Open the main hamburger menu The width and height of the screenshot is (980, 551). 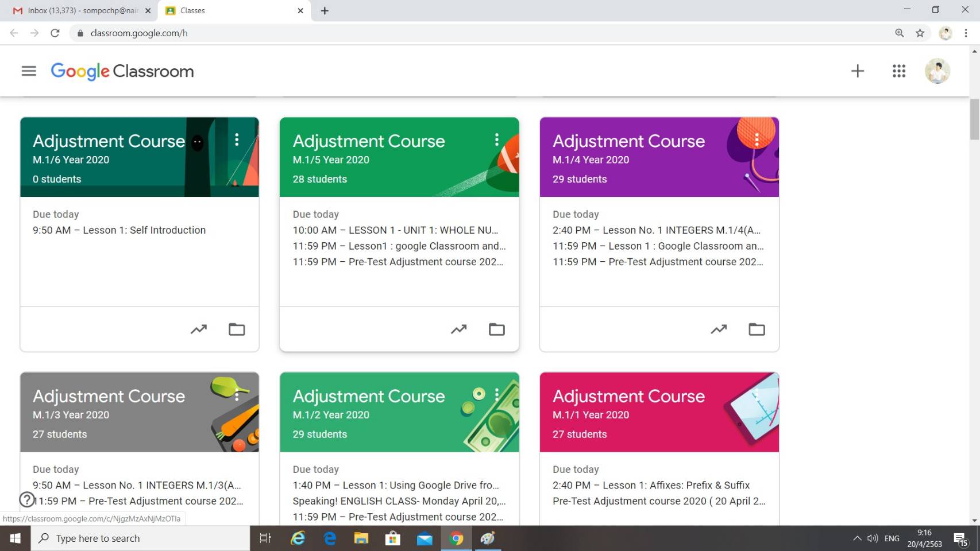point(29,71)
